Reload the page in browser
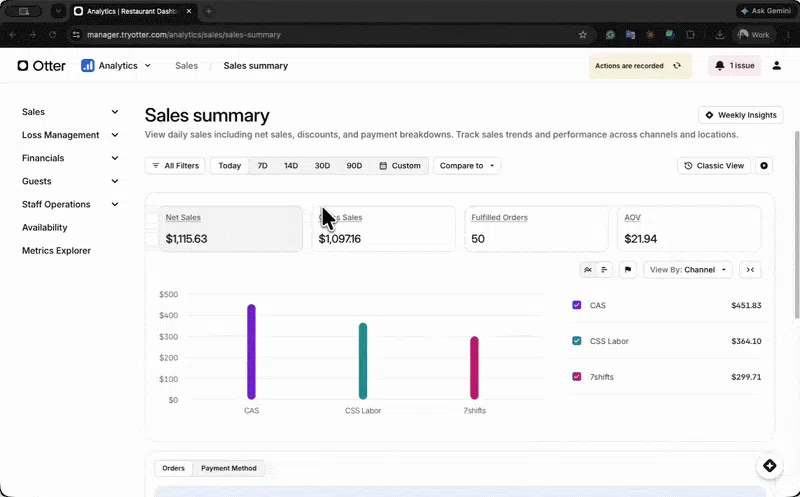Viewport: 800px width, 497px height. [x=52, y=35]
